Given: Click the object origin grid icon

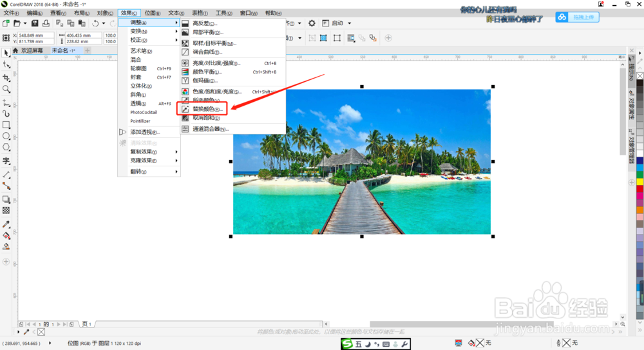Looking at the screenshot, I should pyautogui.click(x=6, y=38).
